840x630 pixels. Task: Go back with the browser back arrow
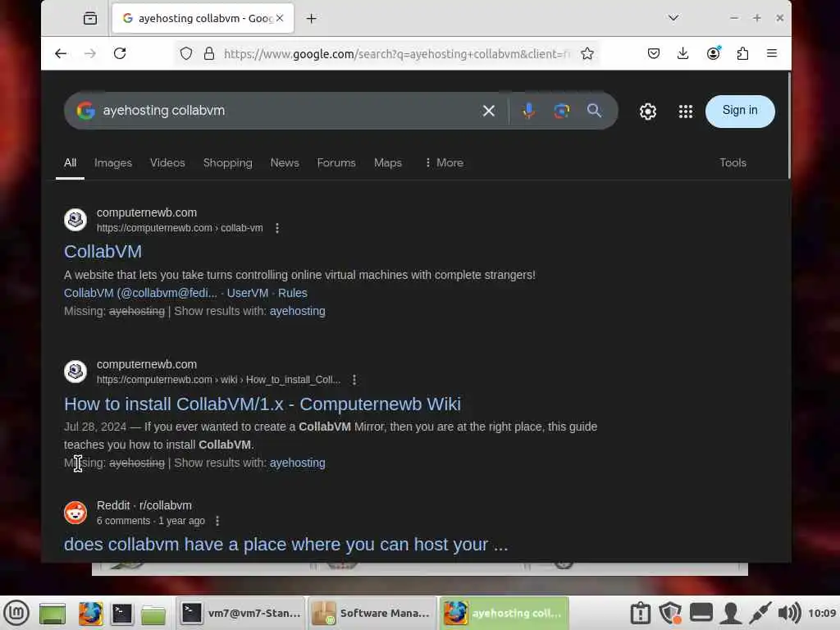[x=61, y=53]
